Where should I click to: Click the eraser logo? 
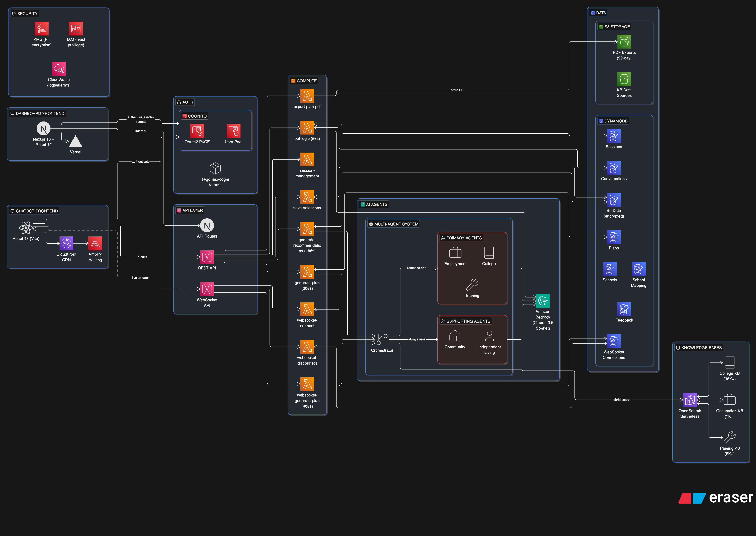pyautogui.click(x=716, y=498)
